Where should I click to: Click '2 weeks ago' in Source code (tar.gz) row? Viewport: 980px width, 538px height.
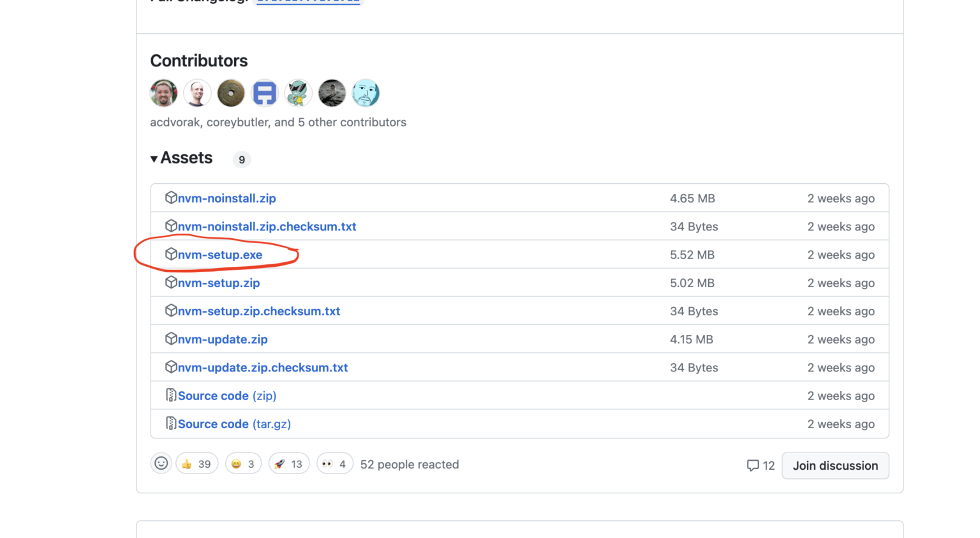[x=841, y=424]
